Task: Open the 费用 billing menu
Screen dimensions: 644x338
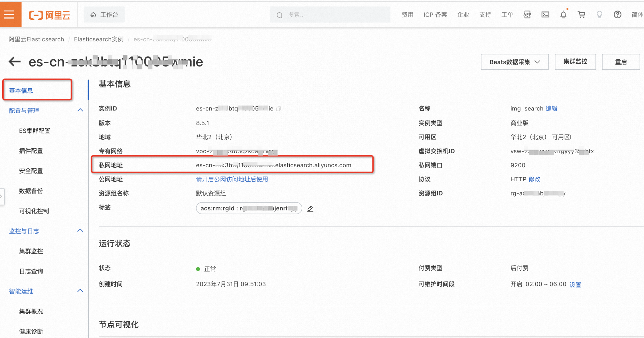Action: [x=408, y=15]
